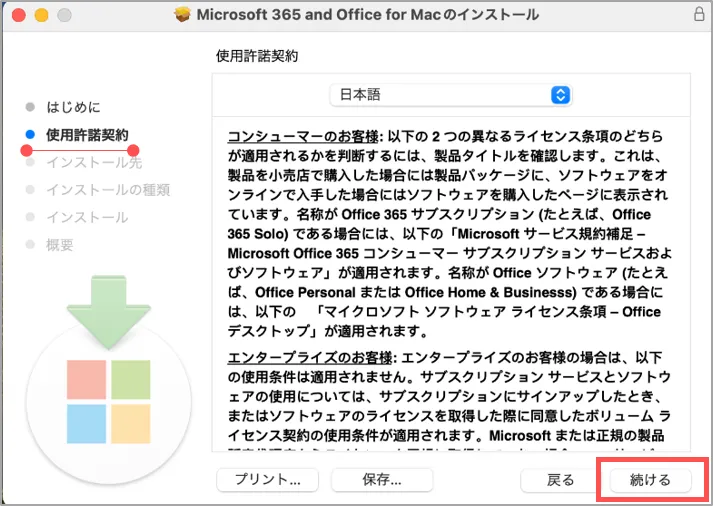This screenshot has width=713, height=506.
Task: Click the red close window button
Action: pyautogui.click(x=19, y=15)
